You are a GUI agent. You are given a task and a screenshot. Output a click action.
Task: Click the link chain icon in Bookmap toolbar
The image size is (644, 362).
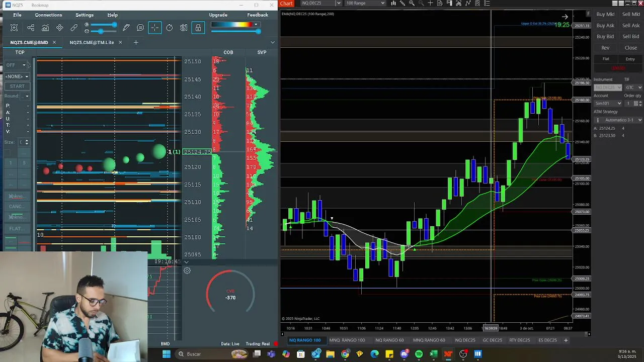click(x=74, y=28)
